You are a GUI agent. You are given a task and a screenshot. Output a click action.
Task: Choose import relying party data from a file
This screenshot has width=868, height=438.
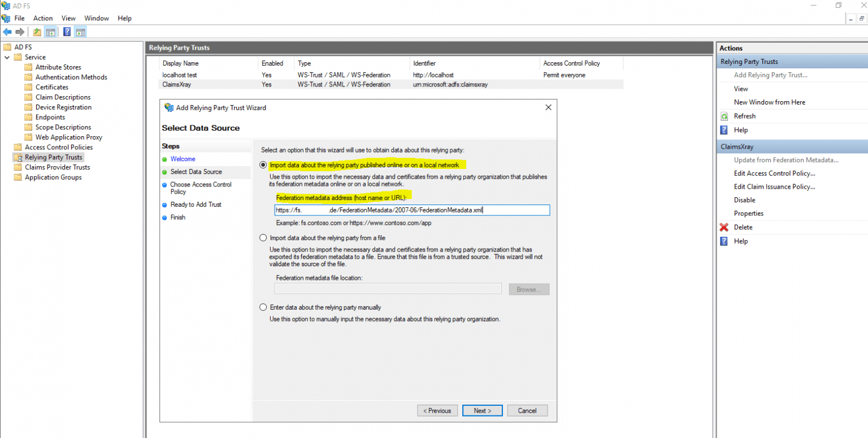point(263,237)
